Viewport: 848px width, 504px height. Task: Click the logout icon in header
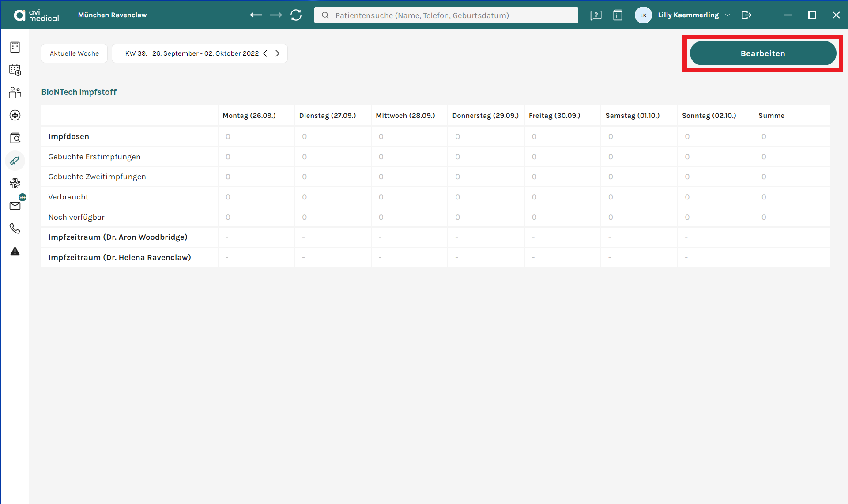pyautogui.click(x=746, y=15)
